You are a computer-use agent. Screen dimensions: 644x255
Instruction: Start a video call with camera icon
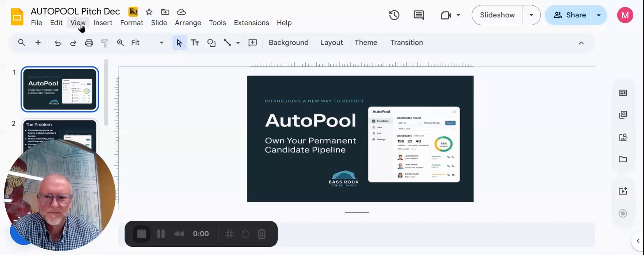point(446,15)
